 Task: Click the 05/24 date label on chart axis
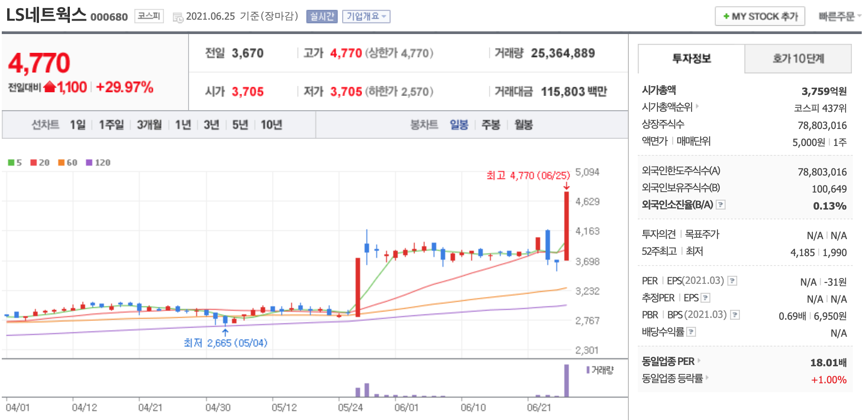click(x=350, y=407)
